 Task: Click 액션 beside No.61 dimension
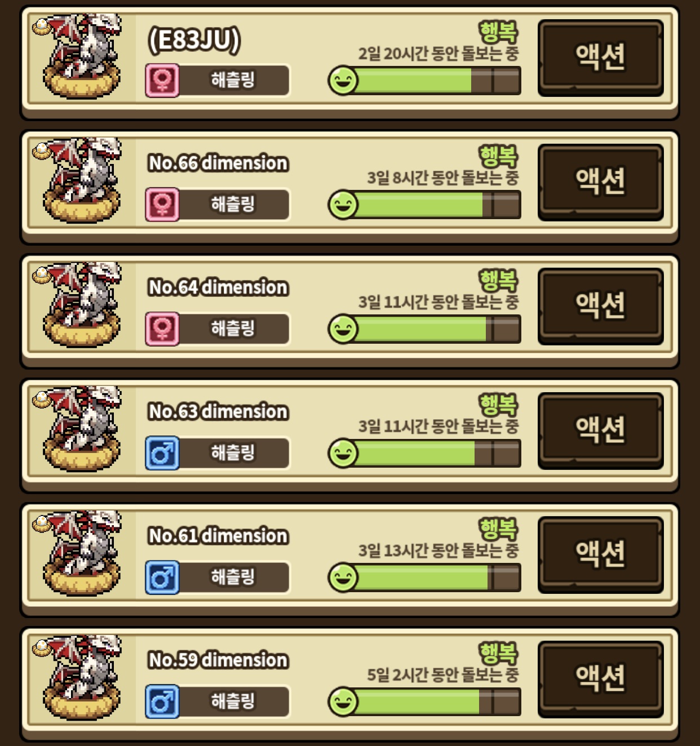pyautogui.click(x=600, y=554)
